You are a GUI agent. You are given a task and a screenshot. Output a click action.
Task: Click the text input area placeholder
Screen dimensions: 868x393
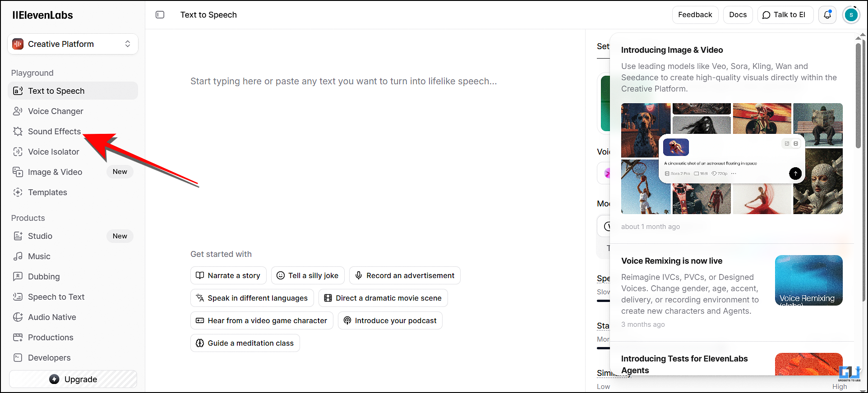point(343,82)
